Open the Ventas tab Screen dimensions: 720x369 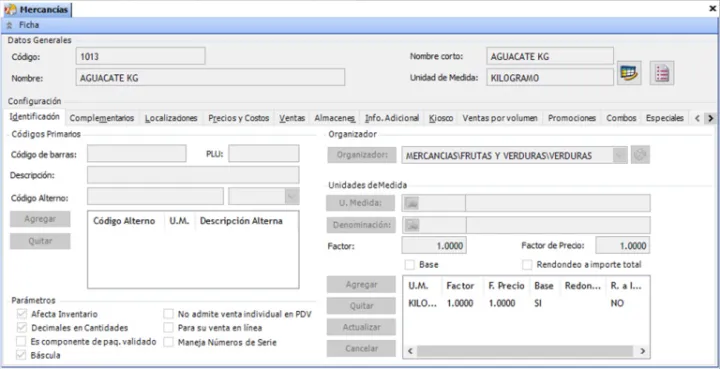tap(292, 118)
